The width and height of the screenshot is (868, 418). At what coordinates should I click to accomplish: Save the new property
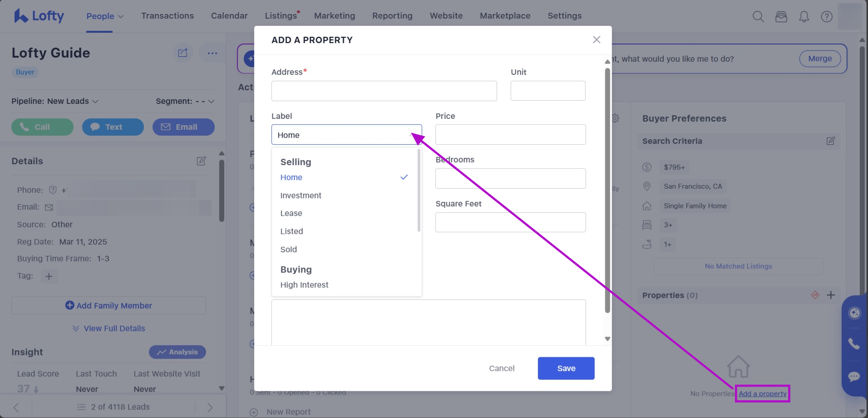click(x=566, y=368)
